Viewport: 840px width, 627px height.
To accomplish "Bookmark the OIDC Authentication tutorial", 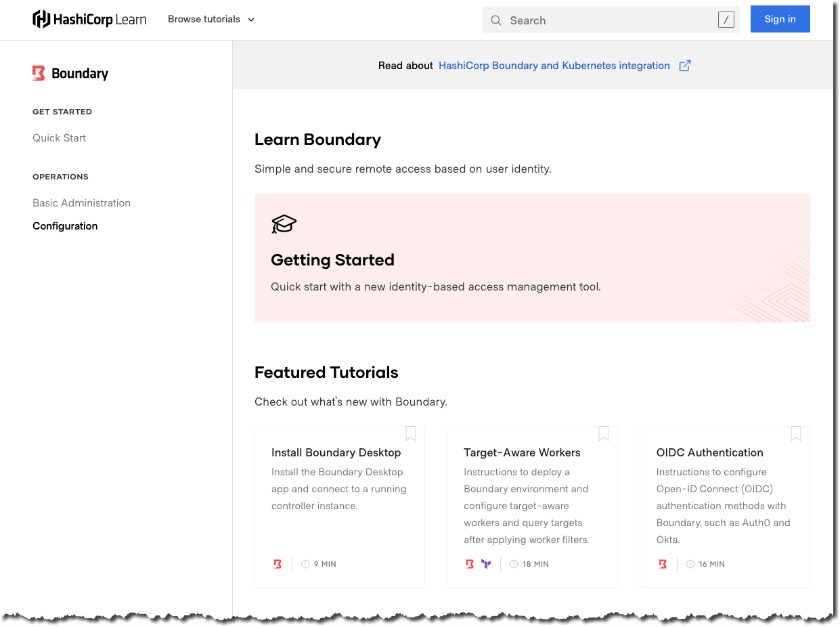I will tap(796, 433).
